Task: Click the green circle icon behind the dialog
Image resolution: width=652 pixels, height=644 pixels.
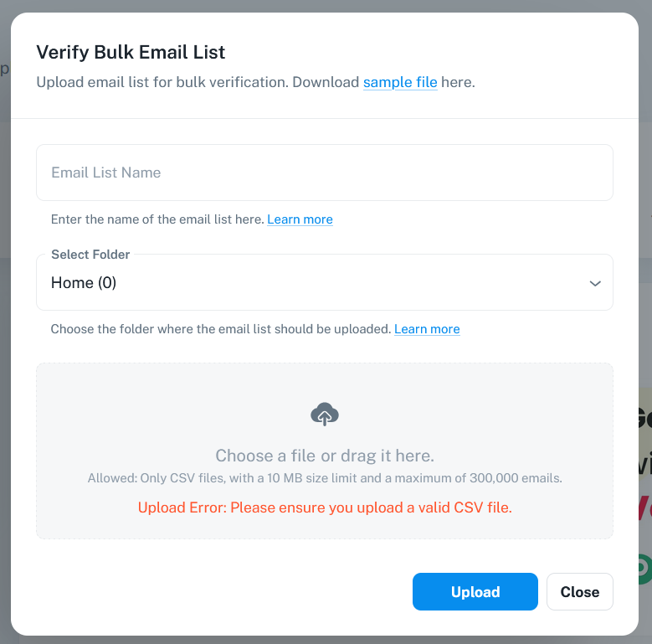Action: tap(644, 569)
